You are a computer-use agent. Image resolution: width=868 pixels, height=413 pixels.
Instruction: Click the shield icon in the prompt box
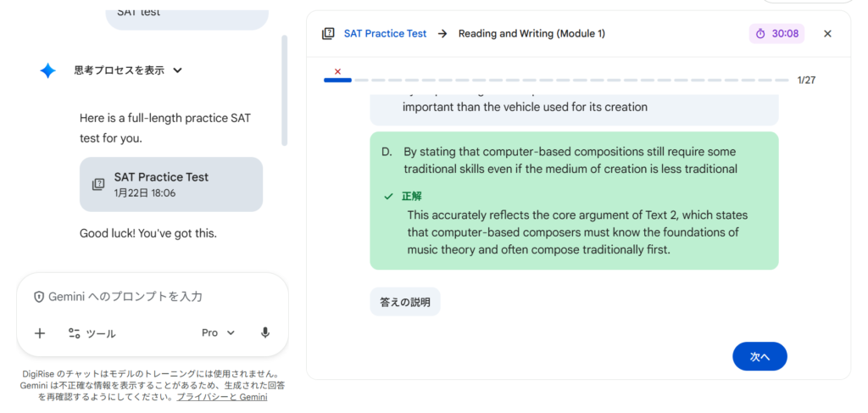point(39,297)
